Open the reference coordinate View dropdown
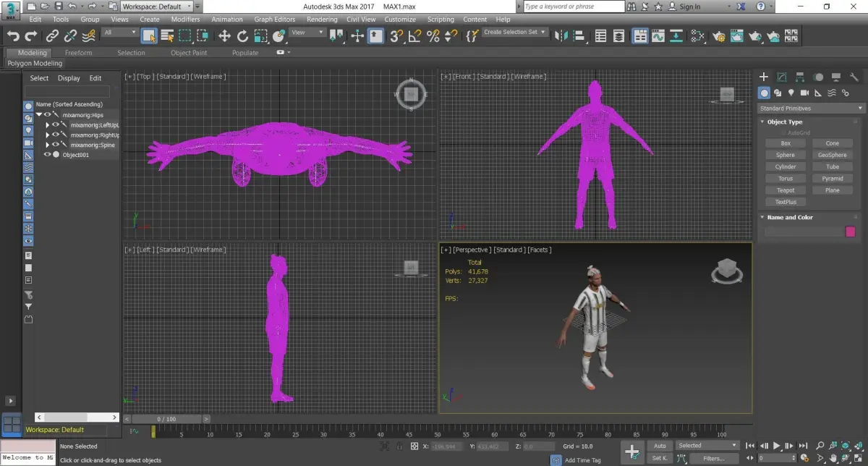868x466 pixels. tap(307, 33)
